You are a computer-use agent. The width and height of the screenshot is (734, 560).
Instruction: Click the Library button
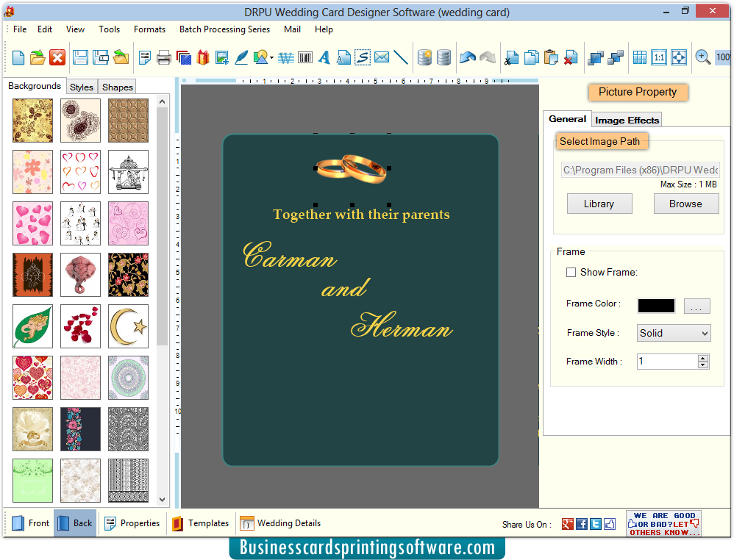pos(599,204)
